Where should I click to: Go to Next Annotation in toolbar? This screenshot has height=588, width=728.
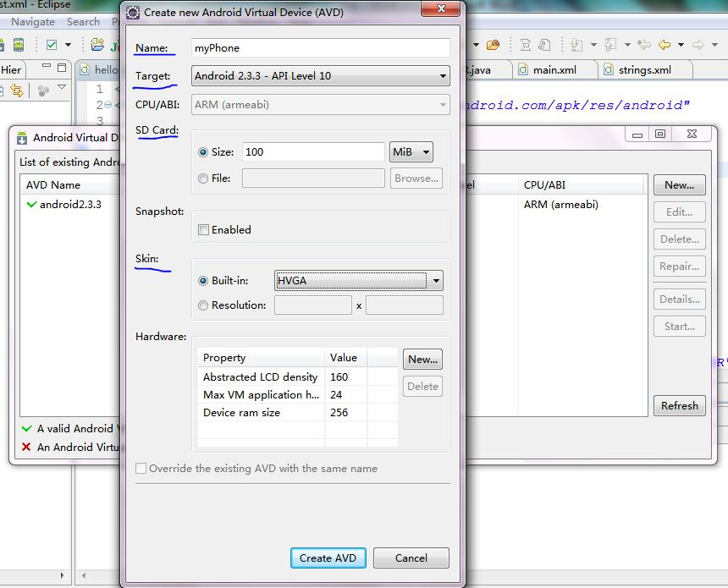pos(576,45)
